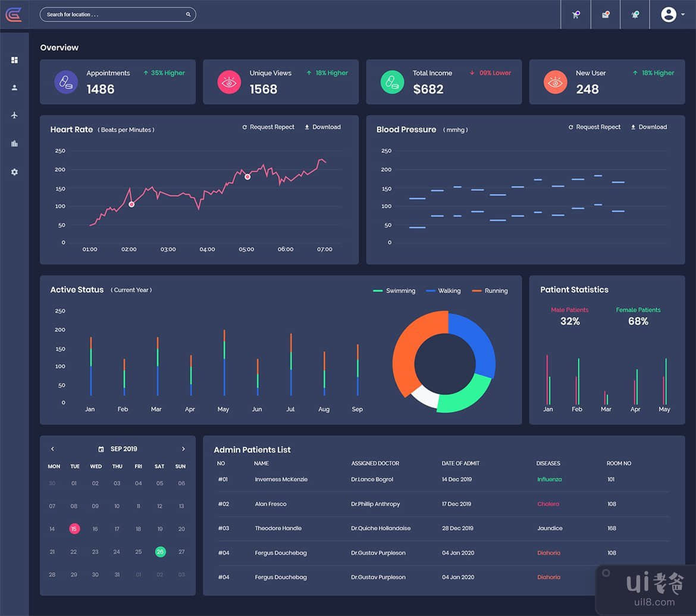Open the settings gear in sidebar
Viewport: 696px width, 616px height.
coord(14,172)
